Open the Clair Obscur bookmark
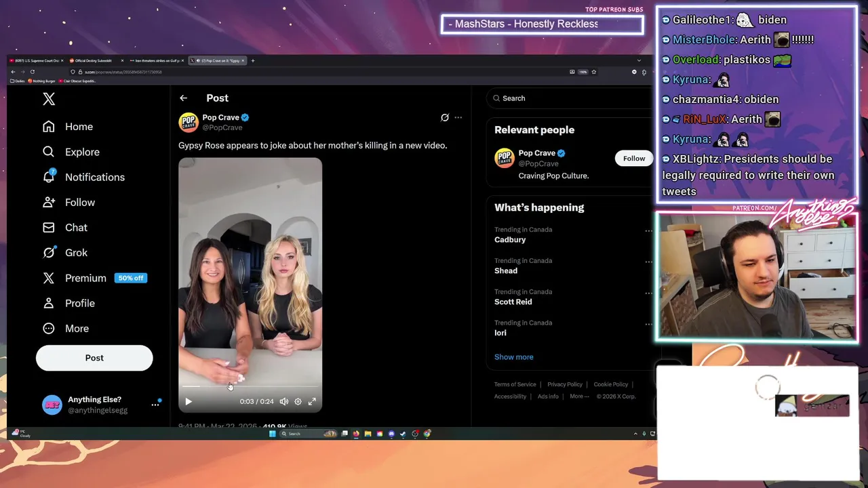Viewport: 868px width, 488px height. click(x=77, y=81)
